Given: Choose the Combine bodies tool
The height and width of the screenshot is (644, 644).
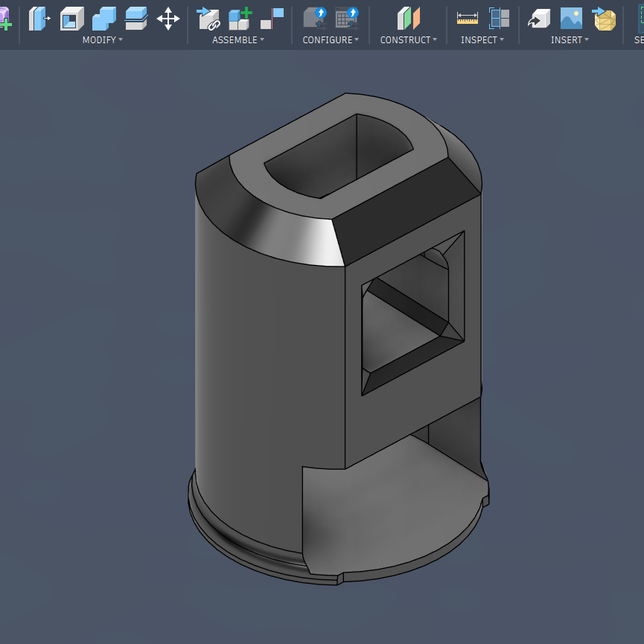Looking at the screenshot, I should [x=104, y=18].
